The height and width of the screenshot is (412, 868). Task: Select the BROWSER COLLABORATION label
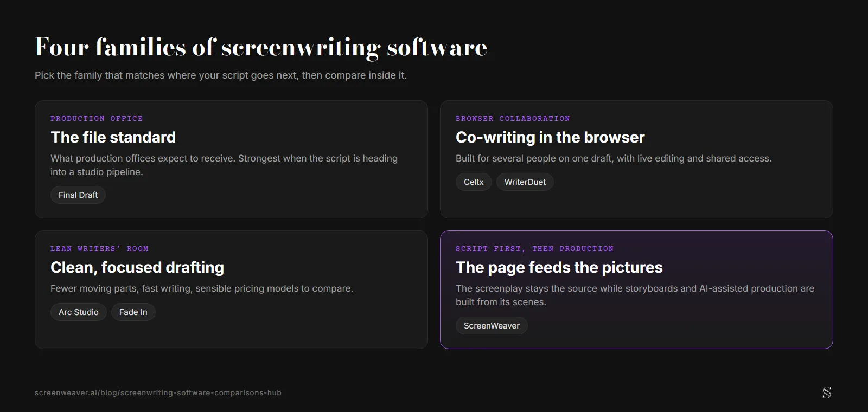pyautogui.click(x=513, y=119)
